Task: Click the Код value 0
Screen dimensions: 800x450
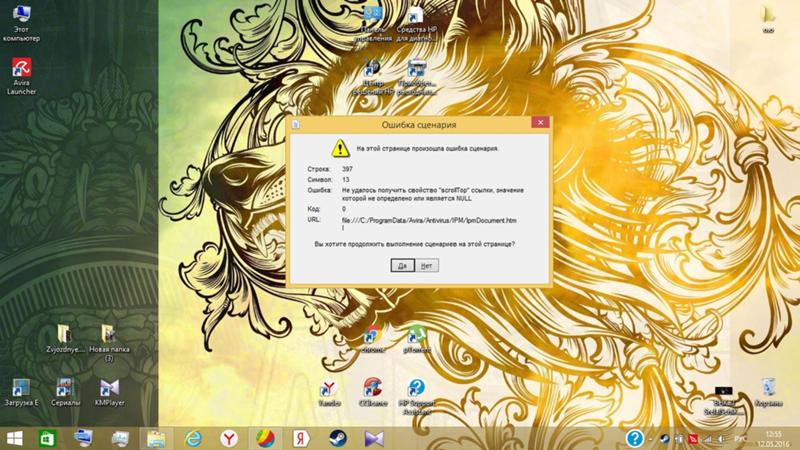Action: click(344, 209)
